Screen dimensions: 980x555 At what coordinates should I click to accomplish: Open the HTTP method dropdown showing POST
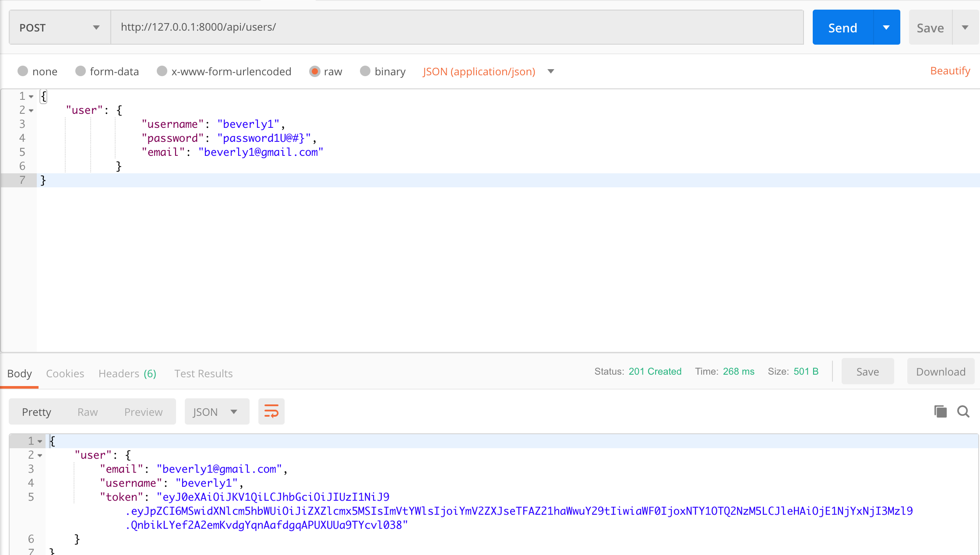(x=58, y=27)
